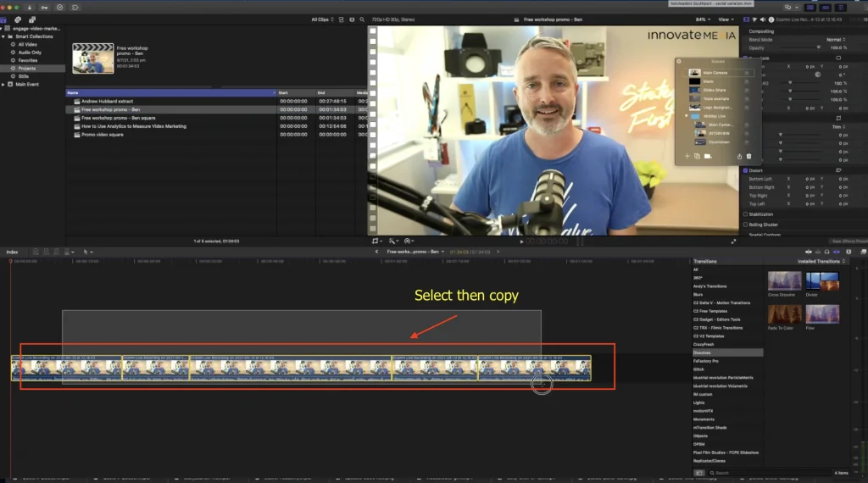Click the transitions Search field
This screenshot has width=868, height=483.
770,473
